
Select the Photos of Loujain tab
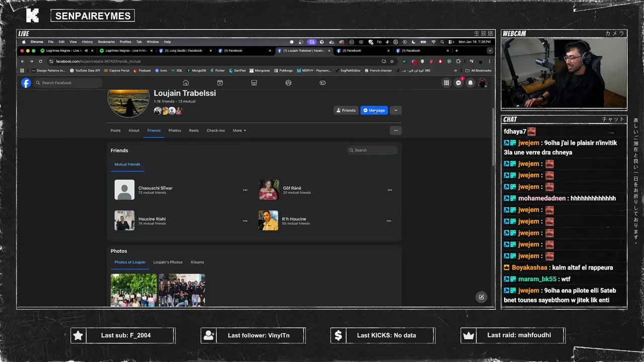[130, 262]
